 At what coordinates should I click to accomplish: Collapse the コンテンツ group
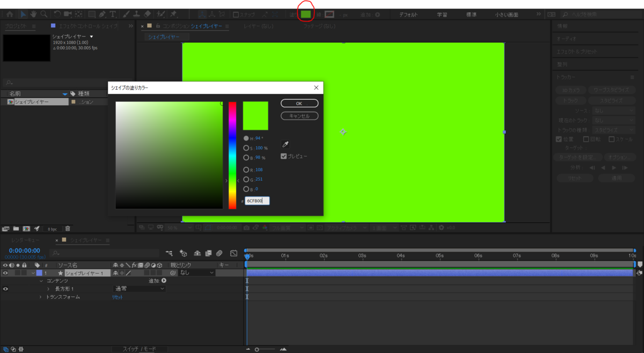pos(41,281)
